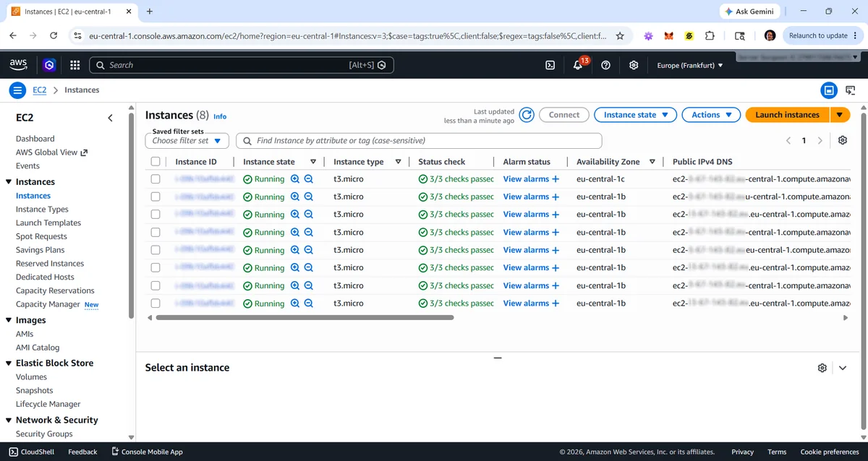Open Volumes under Elastic Block Store

tap(31, 377)
